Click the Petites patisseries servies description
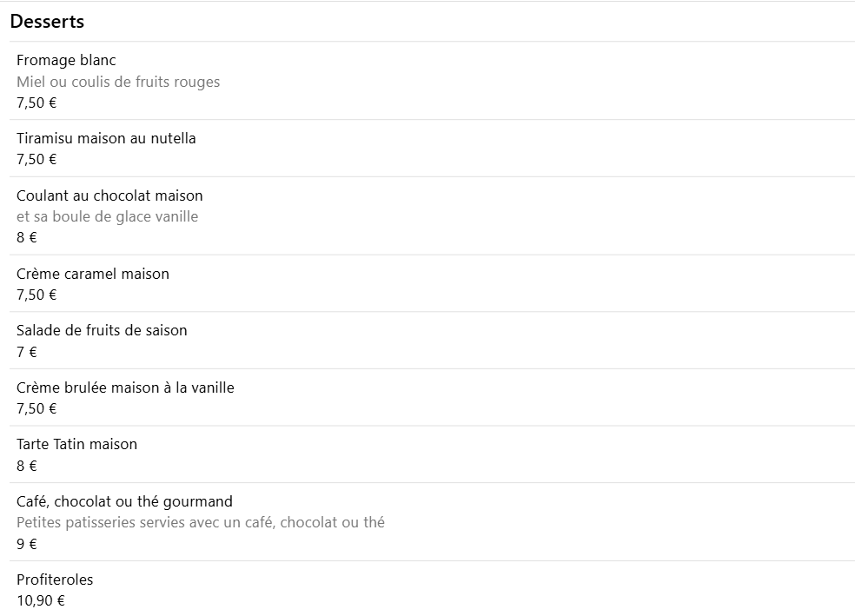 [201, 522]
